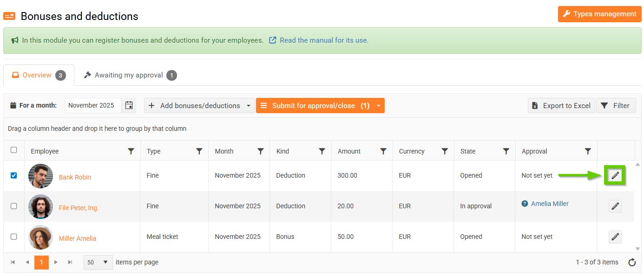Uncheck the Bank Robin row checkbox
Image resolution: width=644 pixels, height=276 pixels.
click(x=14, y=175)
